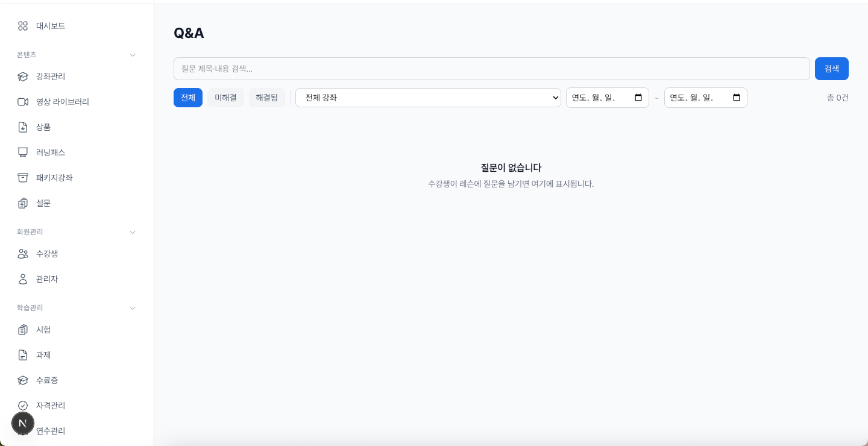Open 설문 menu item
868x446 pixels.
pyautogui.click(x=77, y=203)
